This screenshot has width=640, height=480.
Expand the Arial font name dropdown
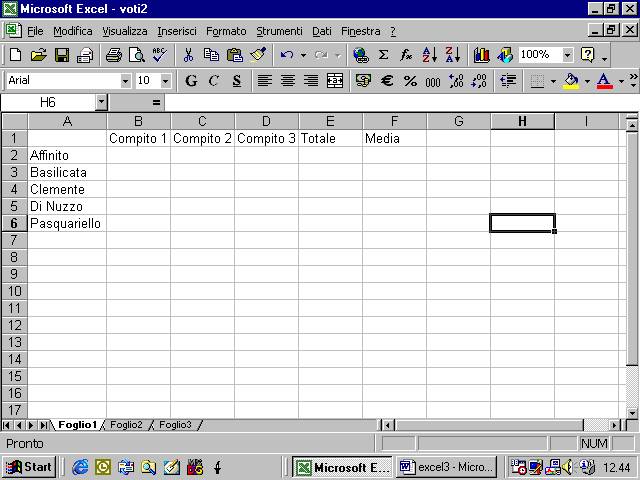pyautogui.click(x=125, y=81)
